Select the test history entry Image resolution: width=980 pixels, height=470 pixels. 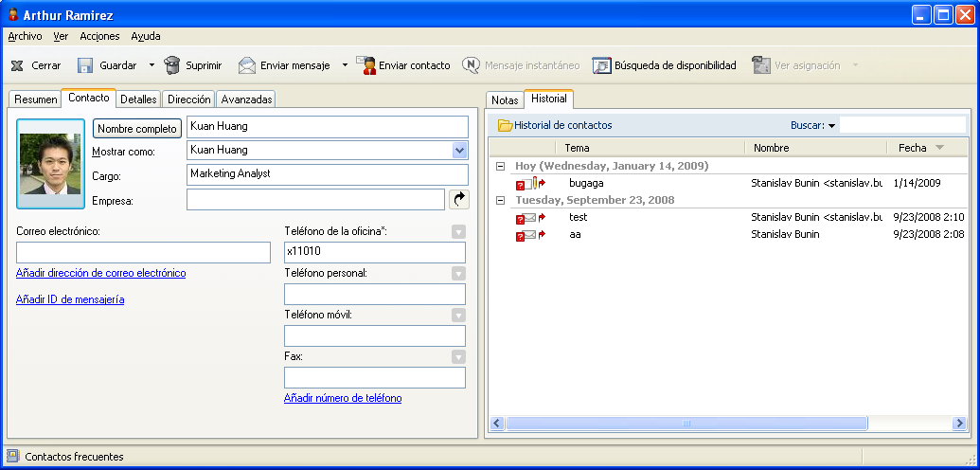coord(728,218)
